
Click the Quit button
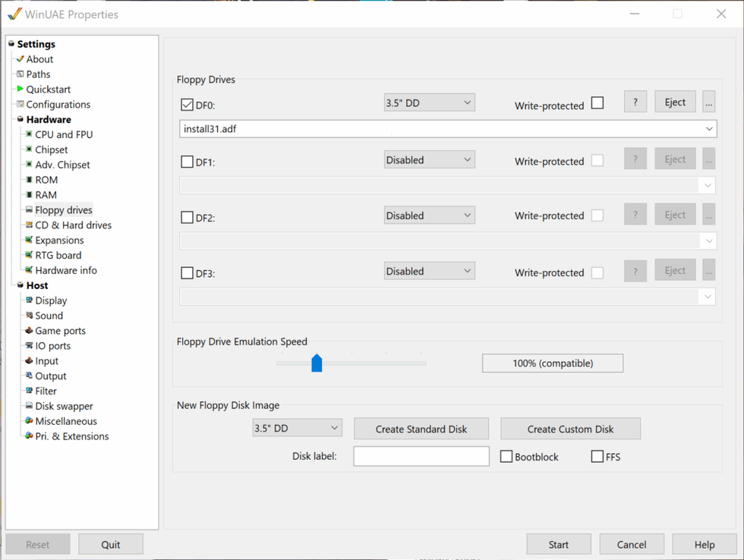pyautogui.click(x=111, y=544)
